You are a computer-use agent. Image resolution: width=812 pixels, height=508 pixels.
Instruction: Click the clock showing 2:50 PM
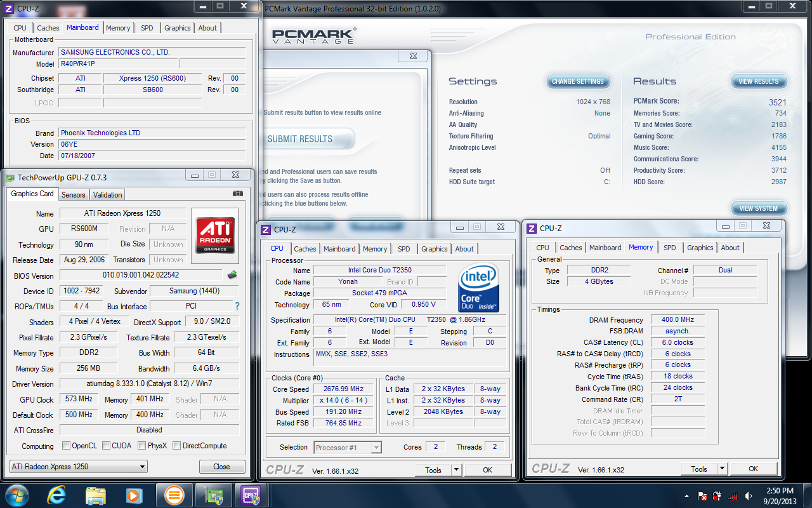coord(779,490)
